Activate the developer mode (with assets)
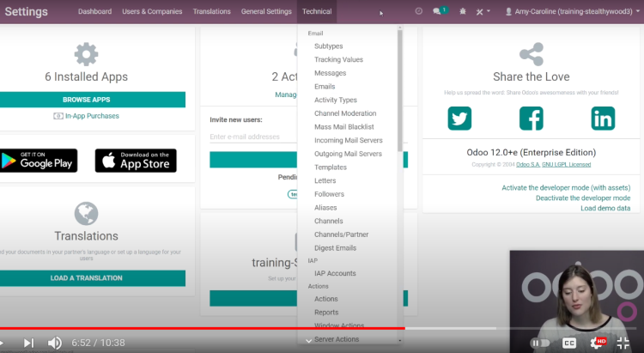 coord(566,188)
